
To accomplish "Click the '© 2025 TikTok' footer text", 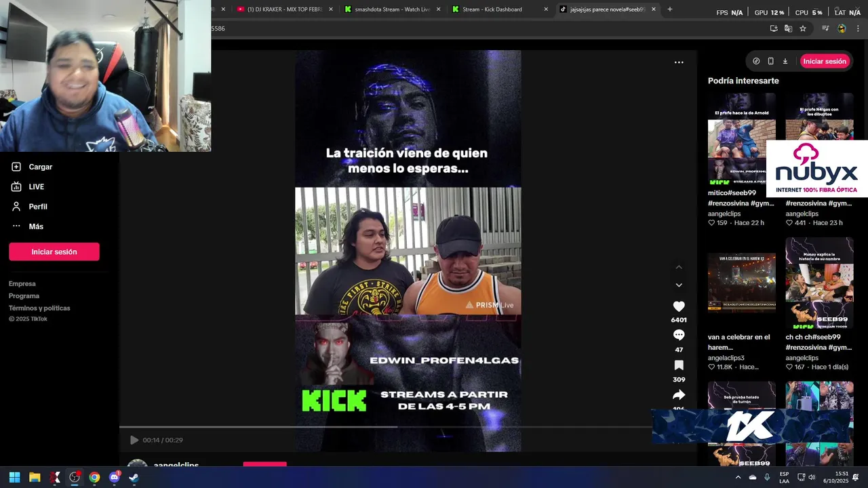I will pyautogui.click(x=28, y=319).
